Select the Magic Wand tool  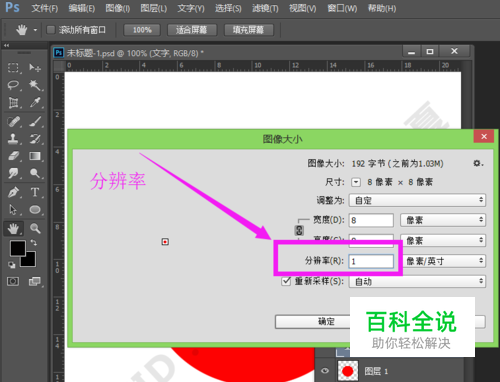35,85
